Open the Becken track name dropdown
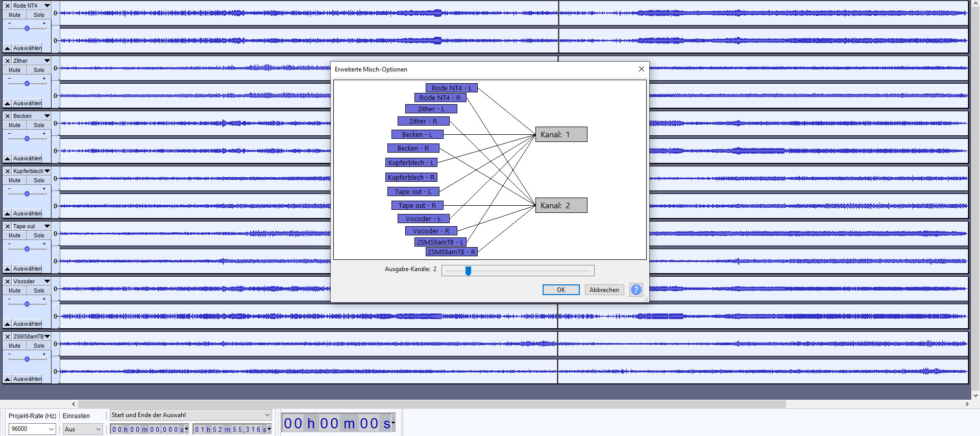The image size is (980, 436). point(47,116)
